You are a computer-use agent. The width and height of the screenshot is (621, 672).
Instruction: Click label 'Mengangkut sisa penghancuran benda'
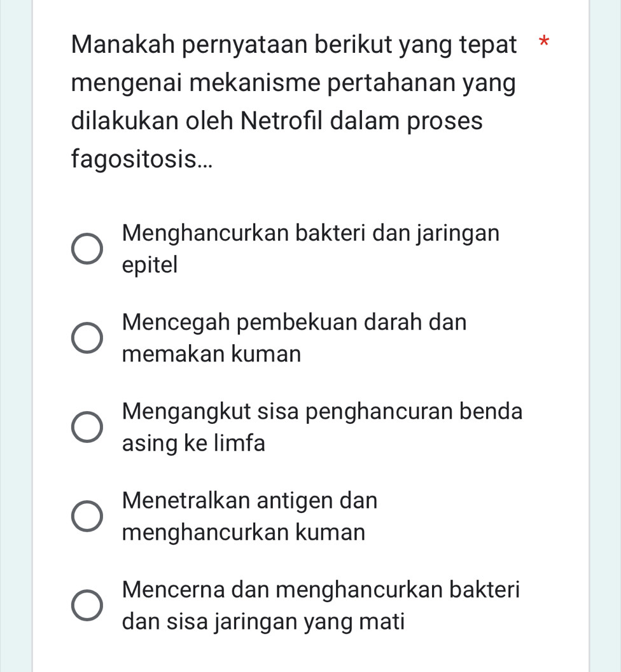[323, 412]
